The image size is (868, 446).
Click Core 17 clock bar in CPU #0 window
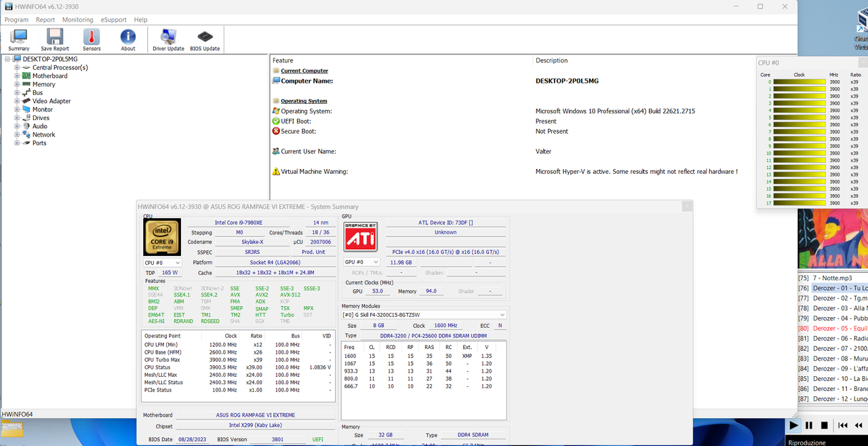(800, 203)
